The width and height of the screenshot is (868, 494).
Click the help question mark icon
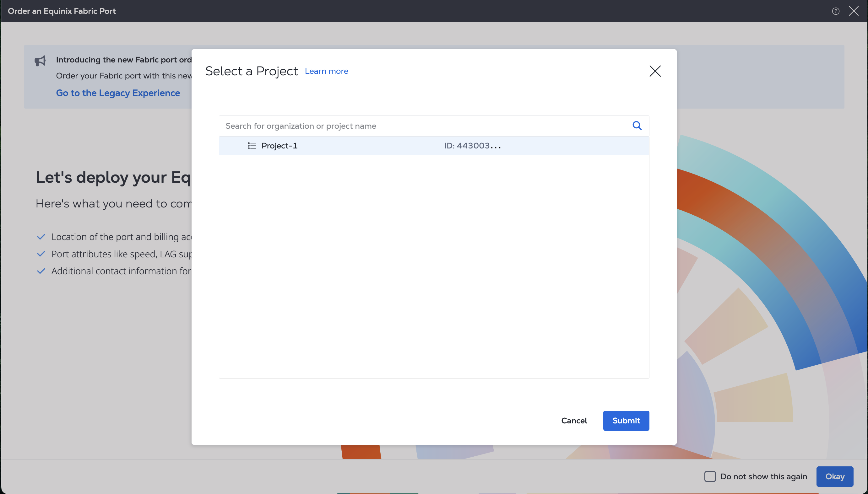(x=835, y=11)
